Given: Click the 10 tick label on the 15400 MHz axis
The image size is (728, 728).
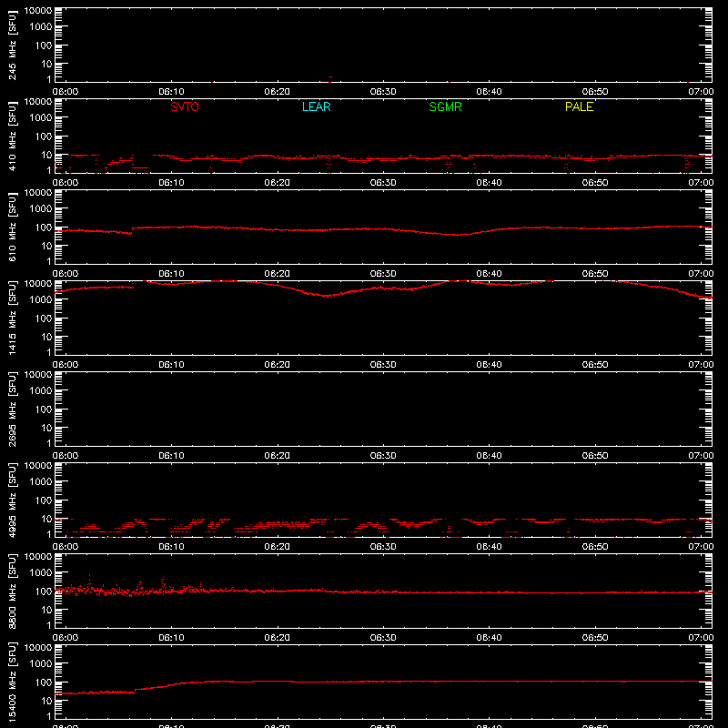Looking at the screenshot, I should (46, 701).
